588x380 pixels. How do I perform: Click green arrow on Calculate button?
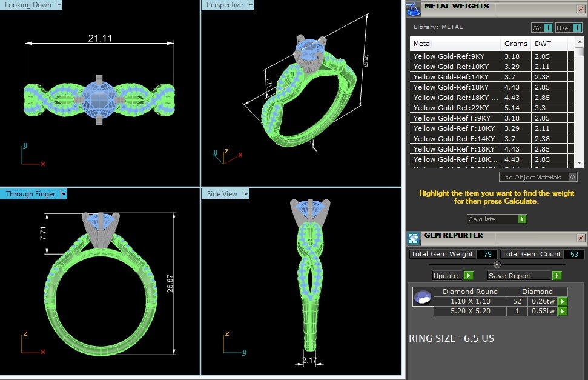pos(522,219)
